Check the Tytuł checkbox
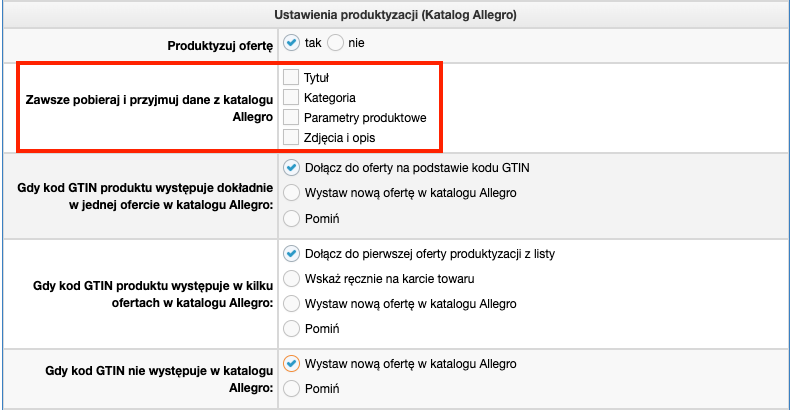Image resolution: width=793 pixels, height=410 pixels. coord(291,77)
